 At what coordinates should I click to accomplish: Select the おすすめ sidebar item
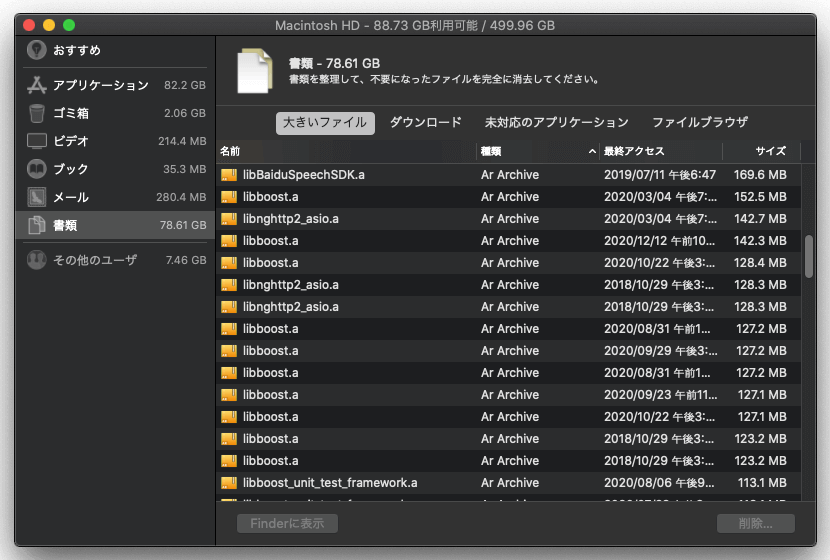(116, 50)
